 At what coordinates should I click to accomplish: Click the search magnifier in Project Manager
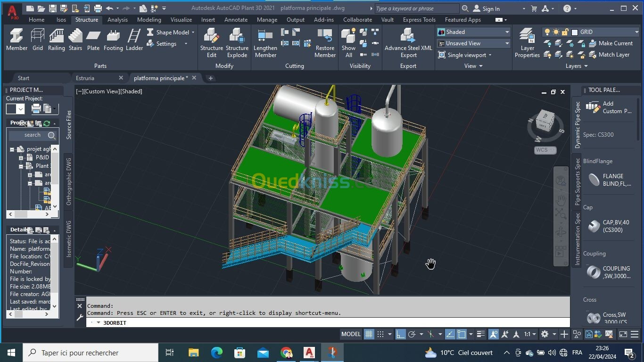(x=51, y=135)
